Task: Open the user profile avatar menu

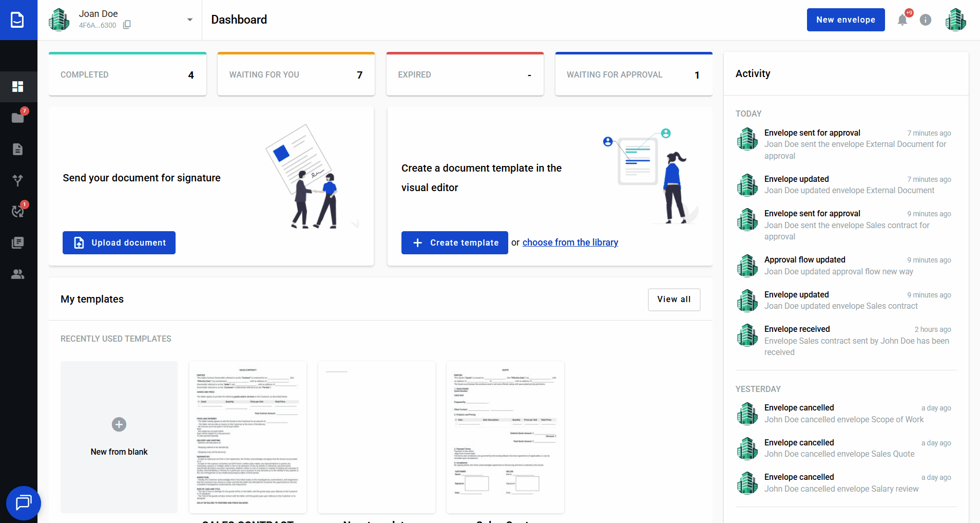Action: [955, 20]
